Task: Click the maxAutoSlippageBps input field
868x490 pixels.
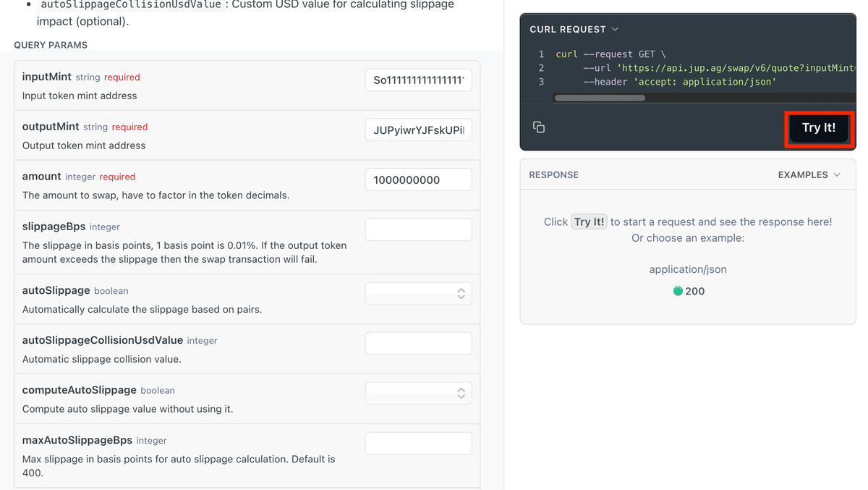Action: 418,443
